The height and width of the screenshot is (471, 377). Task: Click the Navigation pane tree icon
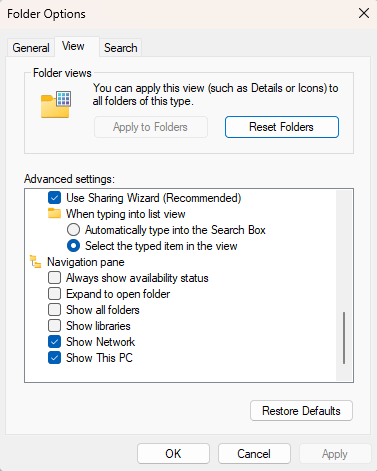point(35,262)
